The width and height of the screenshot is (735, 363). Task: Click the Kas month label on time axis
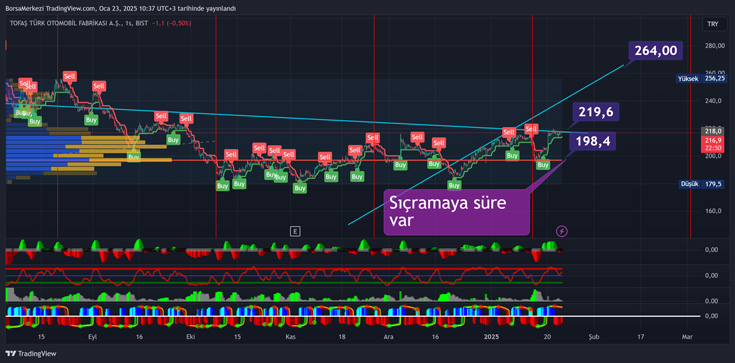(290, 337)
